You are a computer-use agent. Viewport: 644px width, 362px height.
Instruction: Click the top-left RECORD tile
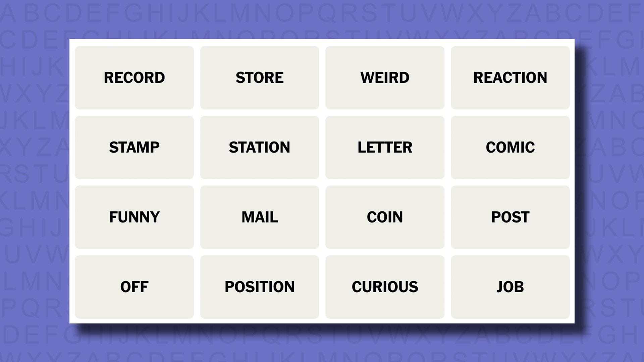click(134, 78)
